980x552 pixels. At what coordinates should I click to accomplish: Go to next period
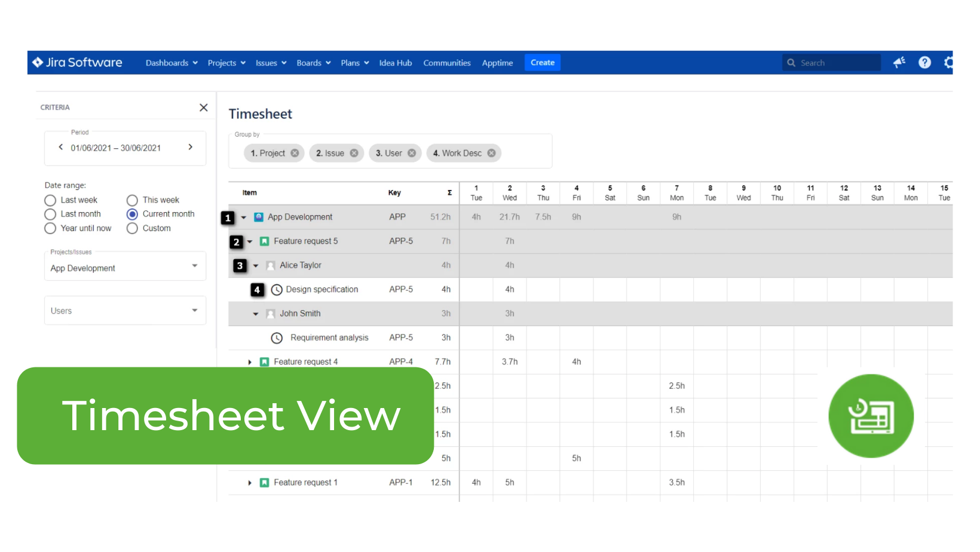pyautogui.click(x=191, y=147)
